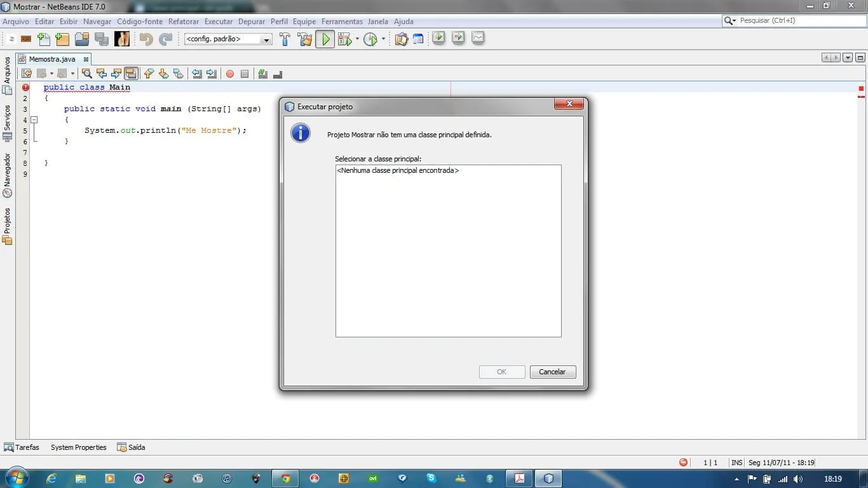Start macro recording with red circle
Viewport: 868px width, 488px height.
coord(230,74)
